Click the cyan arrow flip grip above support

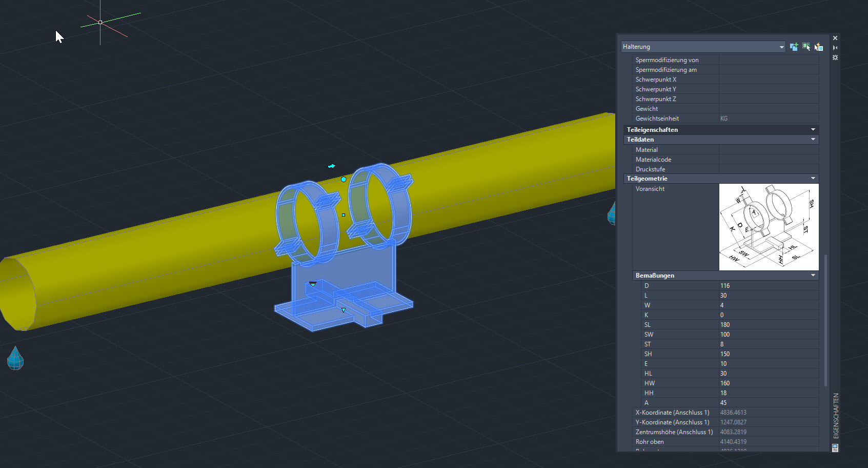tap(332, 166)
